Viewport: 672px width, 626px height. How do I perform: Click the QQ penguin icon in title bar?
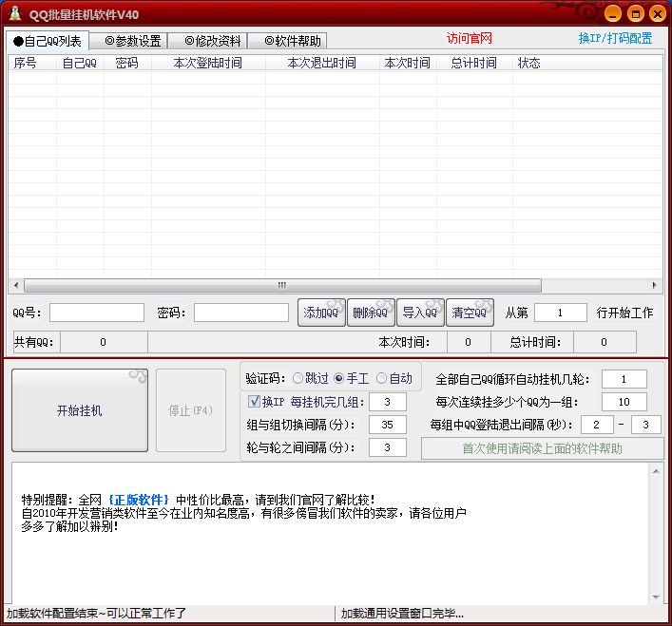point(15,13)
